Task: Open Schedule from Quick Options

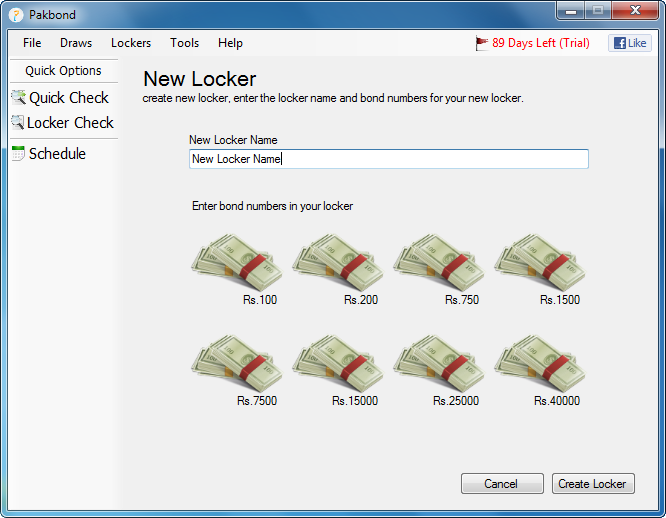Action: pyautogui.click(x=57, y=154)
